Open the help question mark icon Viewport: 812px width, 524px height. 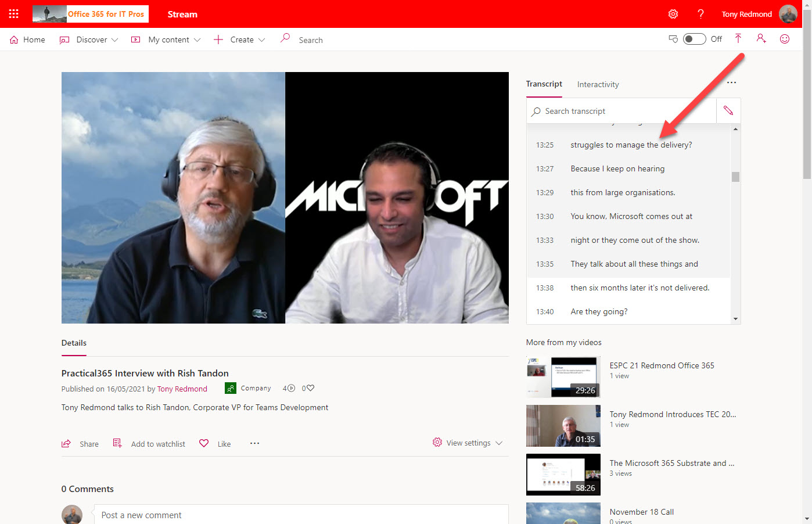pos(700,14)
